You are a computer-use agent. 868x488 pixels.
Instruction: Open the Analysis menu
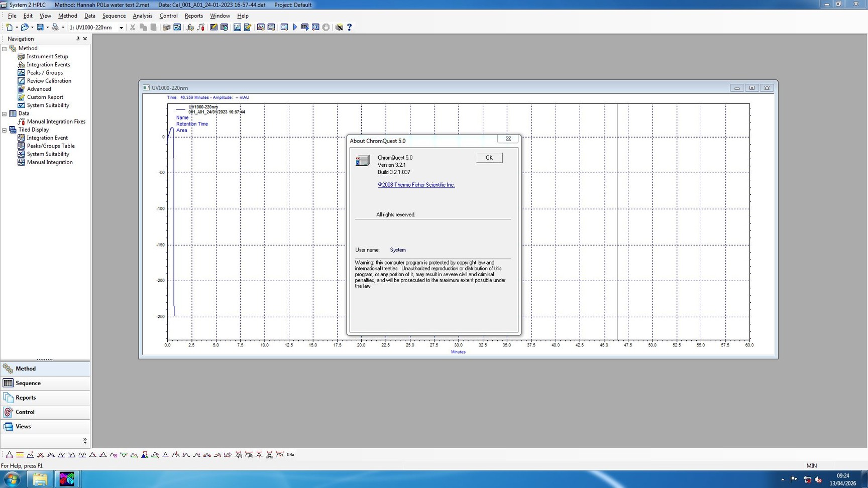coord(142,16)
